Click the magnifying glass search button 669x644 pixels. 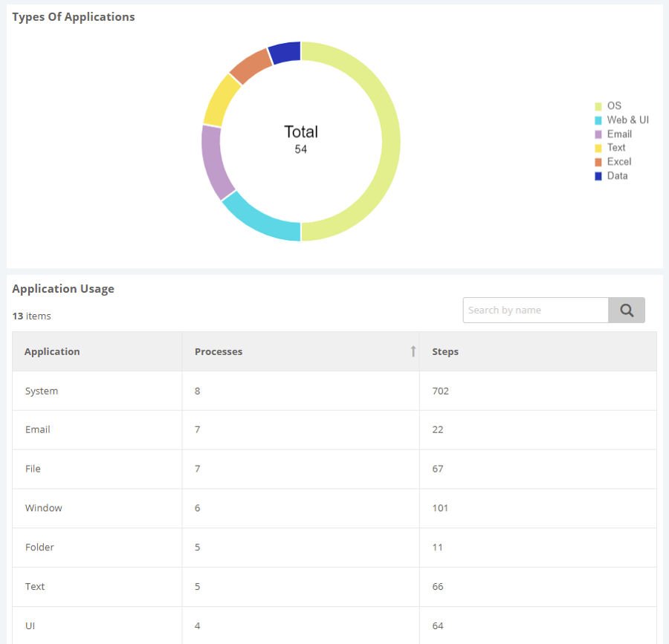(x=626, y=310)
